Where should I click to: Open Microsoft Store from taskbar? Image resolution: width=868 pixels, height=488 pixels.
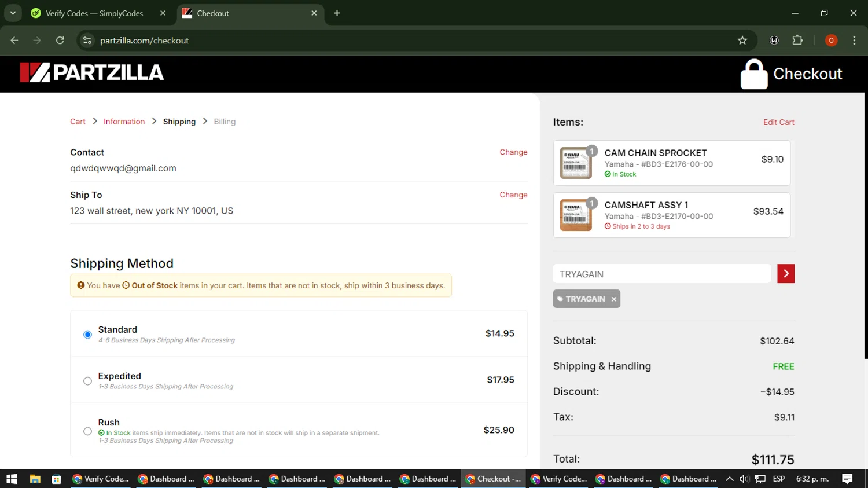(56, 479)
